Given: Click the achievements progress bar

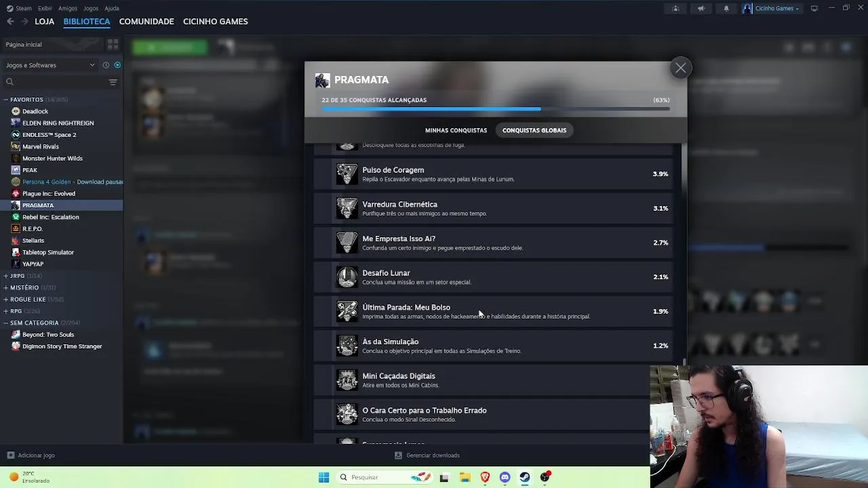Looking at the screenshot, I should coord(496,108).
